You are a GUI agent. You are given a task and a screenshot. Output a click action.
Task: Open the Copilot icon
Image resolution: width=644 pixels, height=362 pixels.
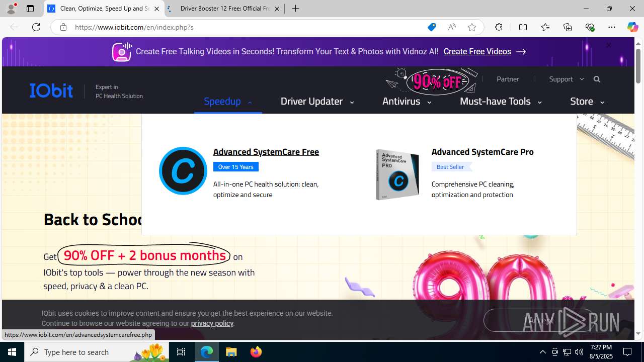(x=632, y=27)
